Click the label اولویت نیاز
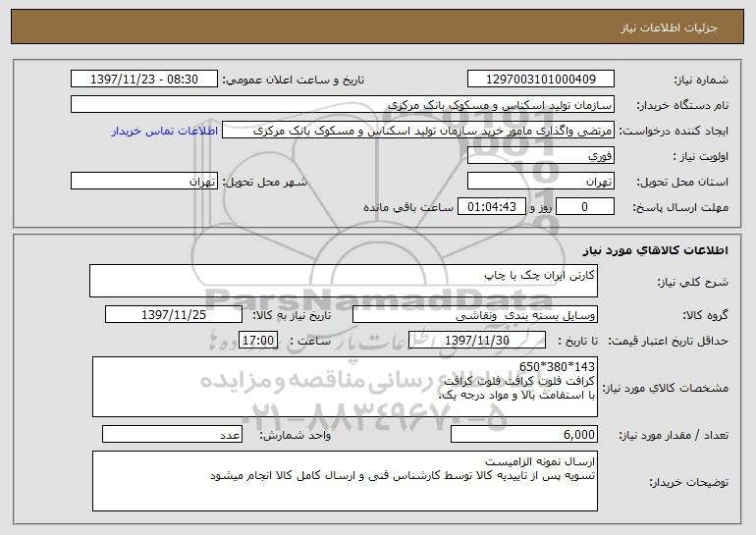756x535 pixels. (701, 156)
